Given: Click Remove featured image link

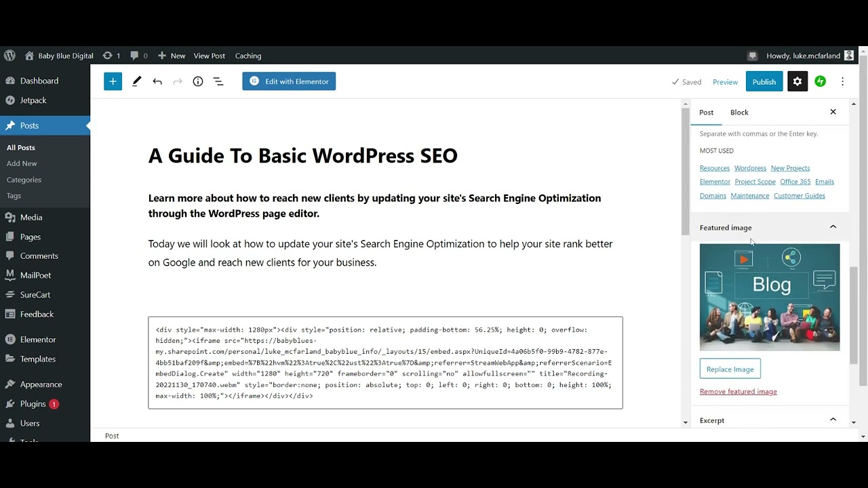Looking at the screenshot, I should pyautogui.click(x=738, y=392).
